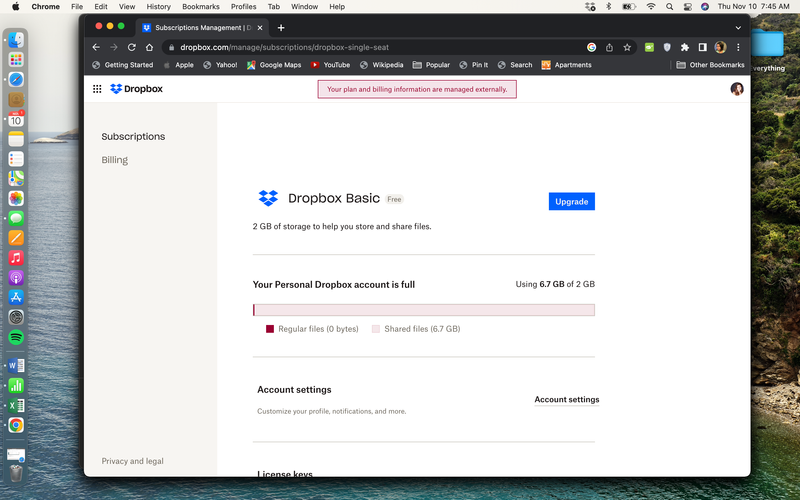
Task: Open the shield extension icon
Action: pos(667,47)
